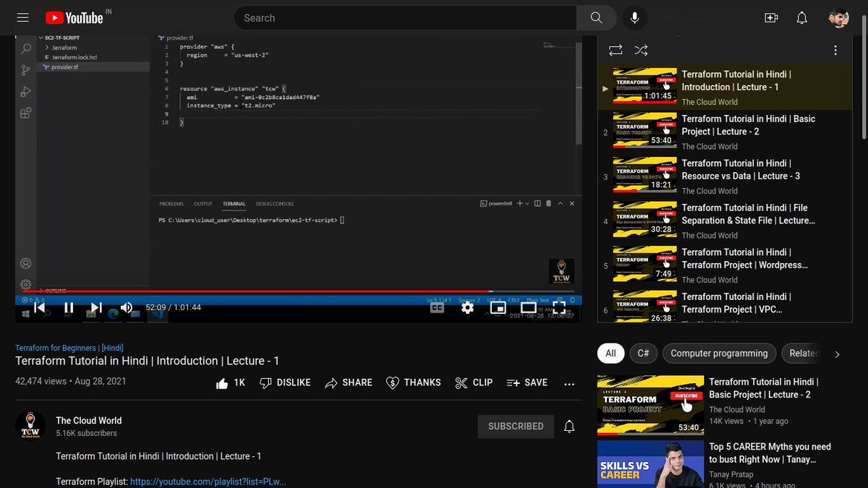This screenshot has width=868, height=488.
Task: Open Lecture 2 thumbnail from the playlist
Action: pos(643,132)
